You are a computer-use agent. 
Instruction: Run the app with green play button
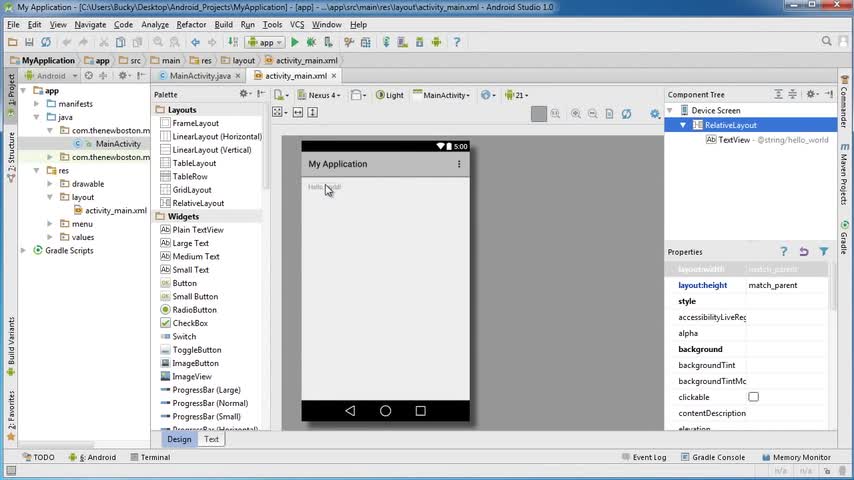[294, 42]
